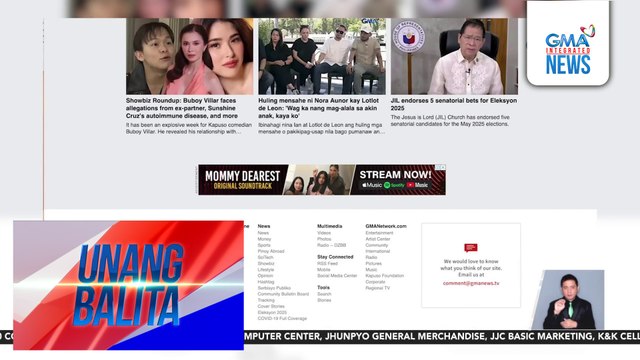Open Lifestyle footer link
This screenshot has height=360, width=640.
(x=266, y=269)
